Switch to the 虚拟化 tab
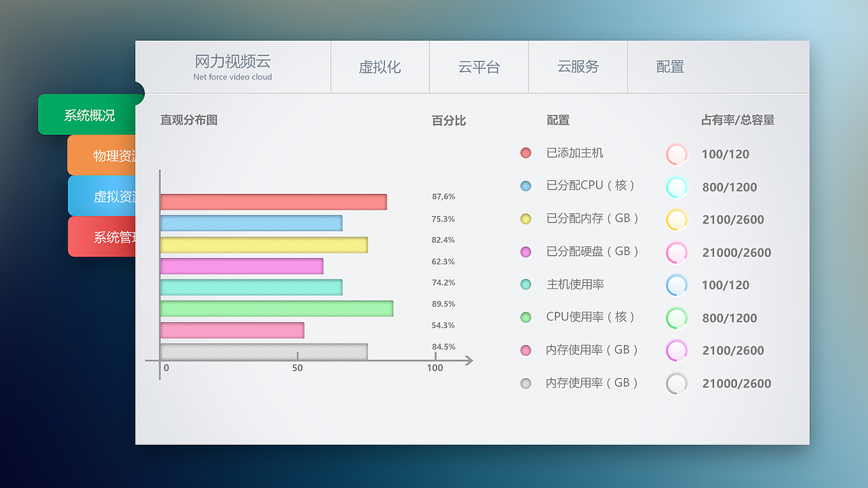Viewport: 868px width, 488px height. point(380,67)
